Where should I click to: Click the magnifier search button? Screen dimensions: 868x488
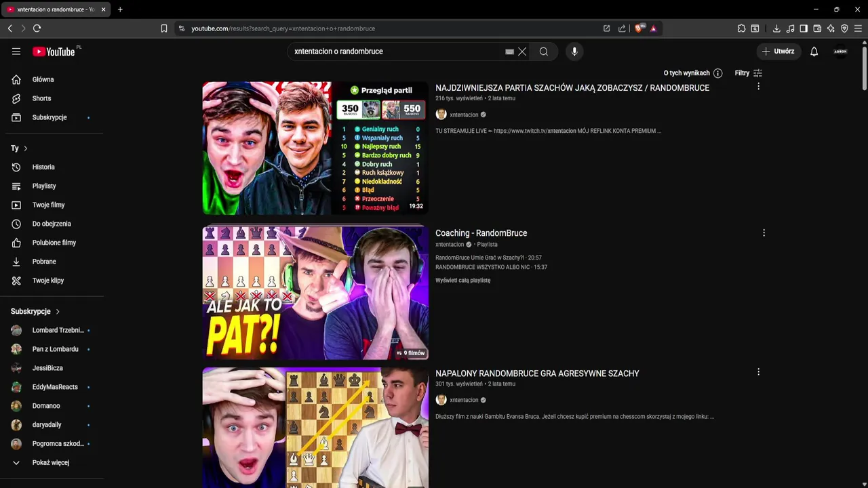tap(544, 52)
